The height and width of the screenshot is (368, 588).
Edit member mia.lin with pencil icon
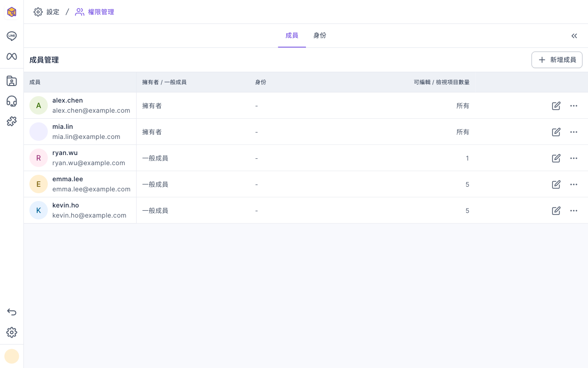tap(556, 132)
